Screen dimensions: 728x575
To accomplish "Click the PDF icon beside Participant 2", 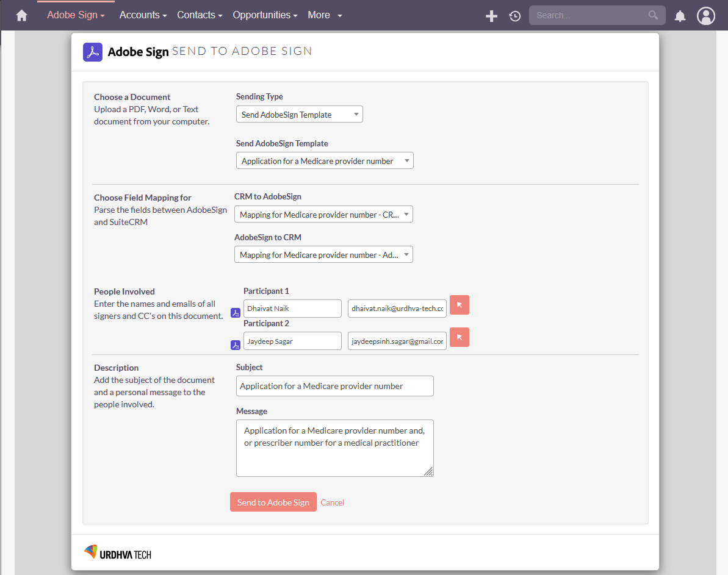I will (235, 345).
